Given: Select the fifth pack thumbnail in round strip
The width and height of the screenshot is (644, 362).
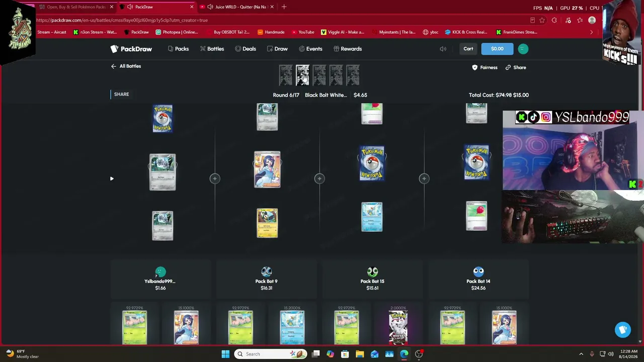Looking at the screenshot, I should (353, 75).
